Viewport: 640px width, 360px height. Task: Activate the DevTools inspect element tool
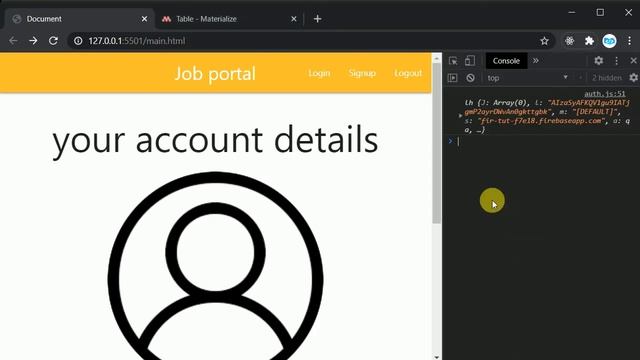[453, 61]
